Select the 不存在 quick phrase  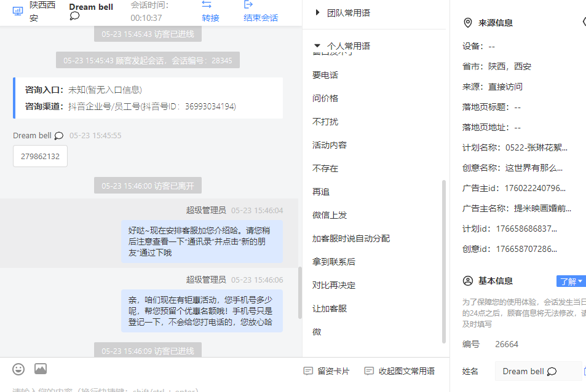coord(325,168)
